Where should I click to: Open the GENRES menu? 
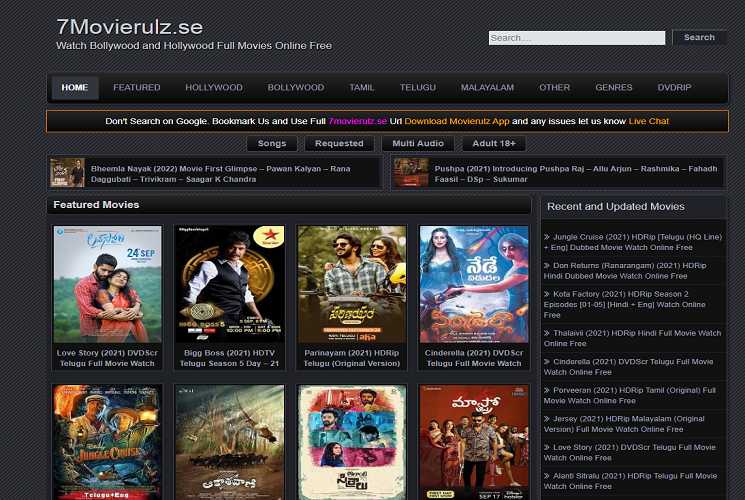614,87
